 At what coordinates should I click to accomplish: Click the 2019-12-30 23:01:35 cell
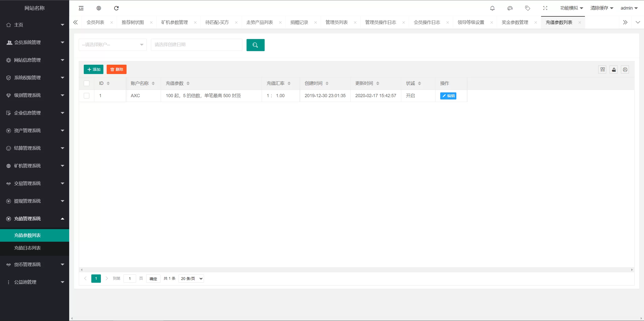click(325, 96)
